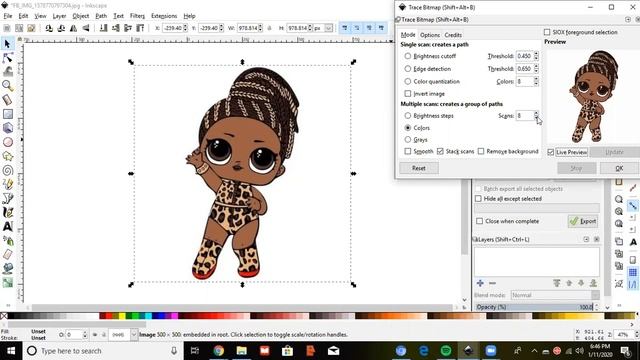640x360 pixels.
Task: Click Reset button in Trace Bitmap
Action: [419, 168]
